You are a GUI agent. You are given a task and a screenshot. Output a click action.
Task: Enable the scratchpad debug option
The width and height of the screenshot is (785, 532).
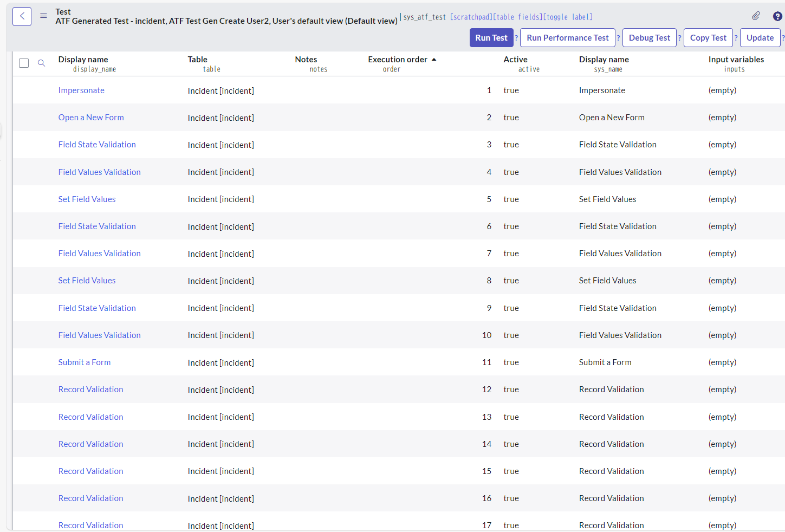coord(471,17)
